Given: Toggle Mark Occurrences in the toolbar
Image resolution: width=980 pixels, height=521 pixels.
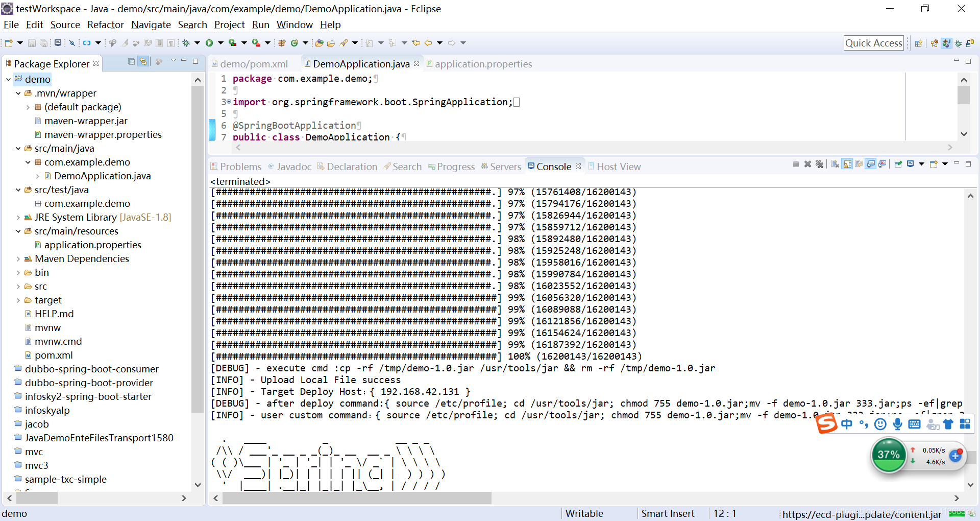Looking at the screenshot, I should coord(125,43).
